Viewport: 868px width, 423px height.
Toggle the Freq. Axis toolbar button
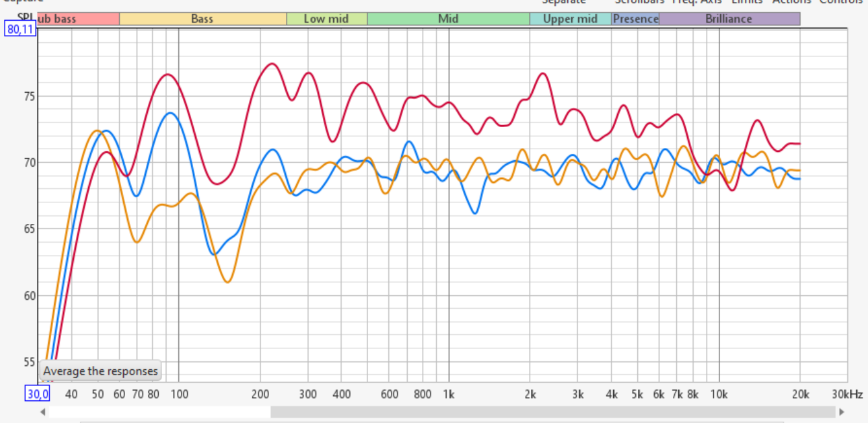(696, 2)
